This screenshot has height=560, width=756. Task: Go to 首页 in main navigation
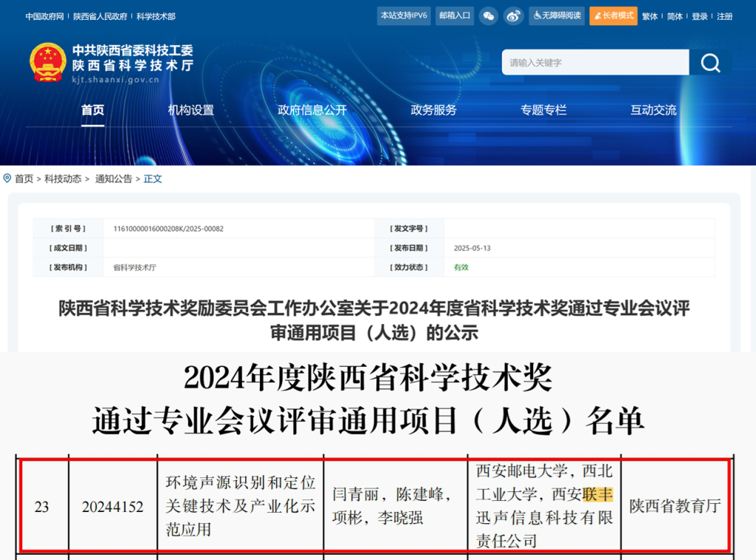coord(92,111)
